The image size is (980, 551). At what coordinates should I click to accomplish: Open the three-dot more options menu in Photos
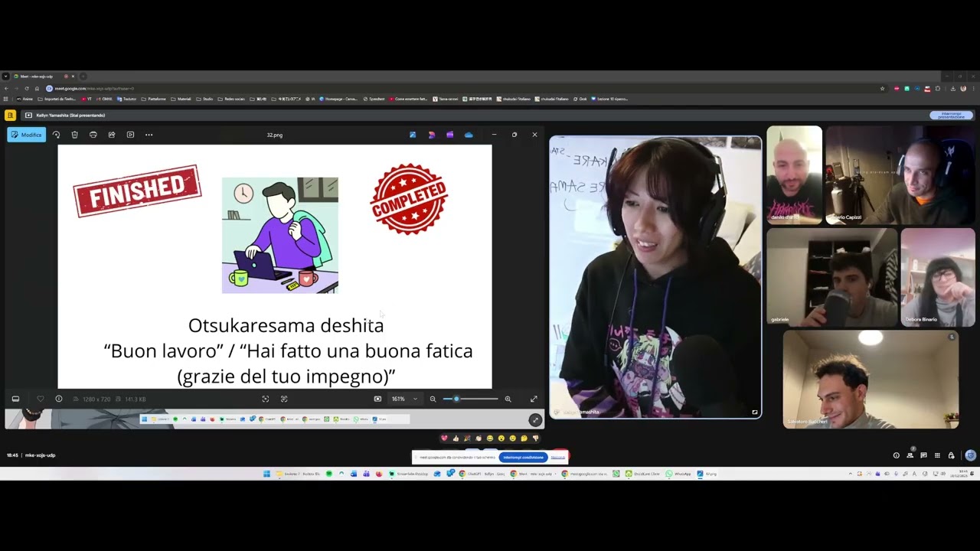(149, 135)
